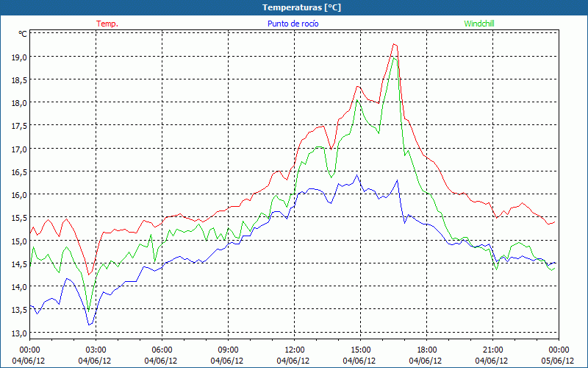Viewport: 588px width, 368px height.
Task: Click the Temperaturas [°C] chart title
Action: click(x=301, y=7)
